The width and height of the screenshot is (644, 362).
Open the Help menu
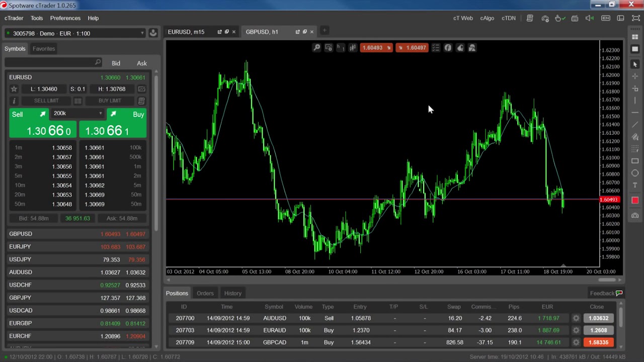tap(93, 18)
